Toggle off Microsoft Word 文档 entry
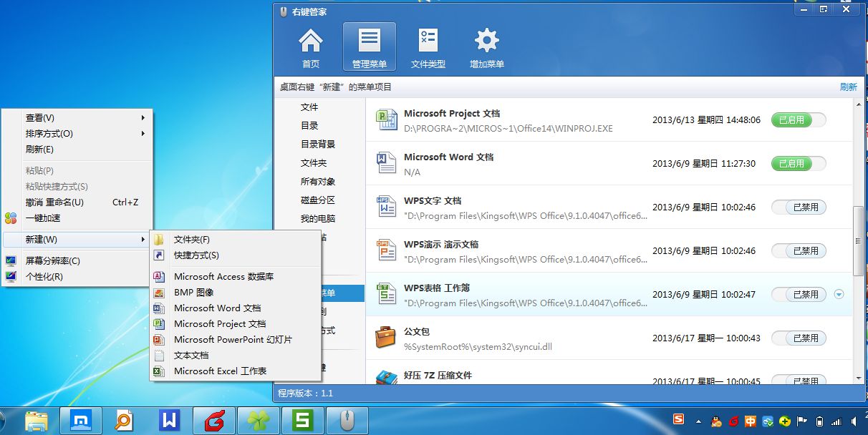Image resolution: width=868 pixels, height=435 pixels. [798, 164]
